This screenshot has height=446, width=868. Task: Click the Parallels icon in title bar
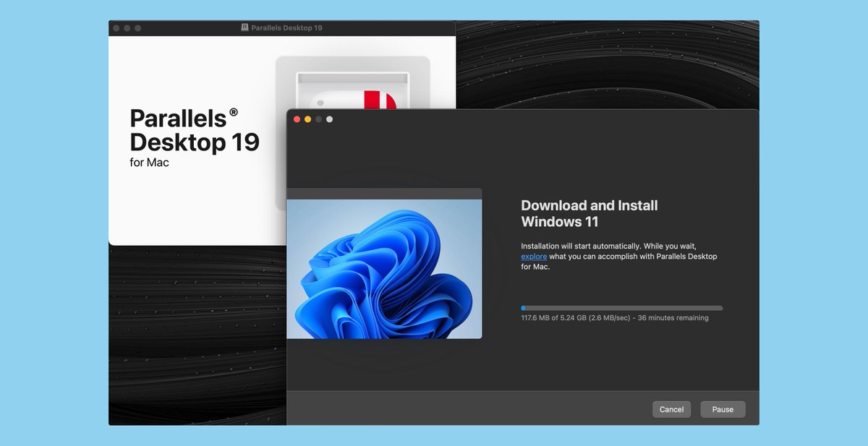point(244,27)
